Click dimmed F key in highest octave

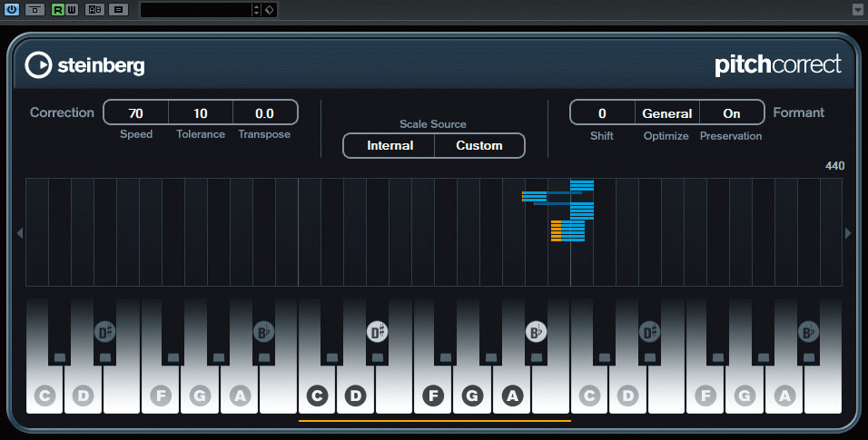(705, 396)
